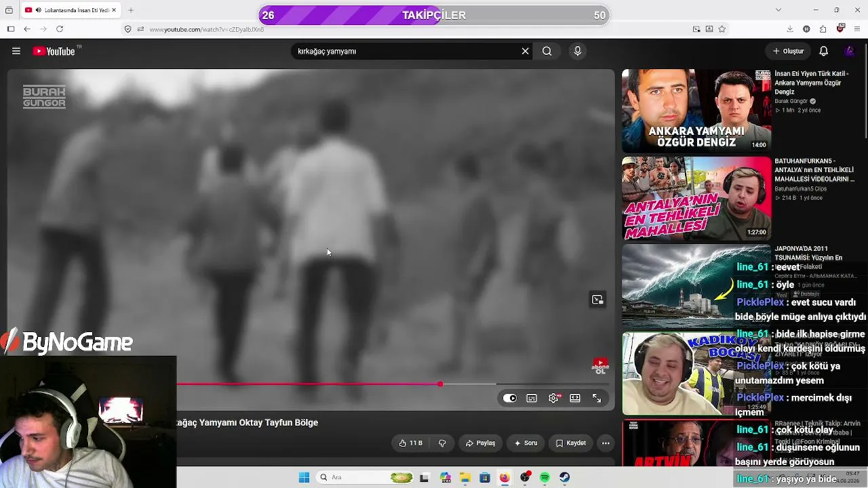The width and height of the screenshot is (868, 488).
Task: Open the tab list dropdown arrow
Action: pos(778,9)
